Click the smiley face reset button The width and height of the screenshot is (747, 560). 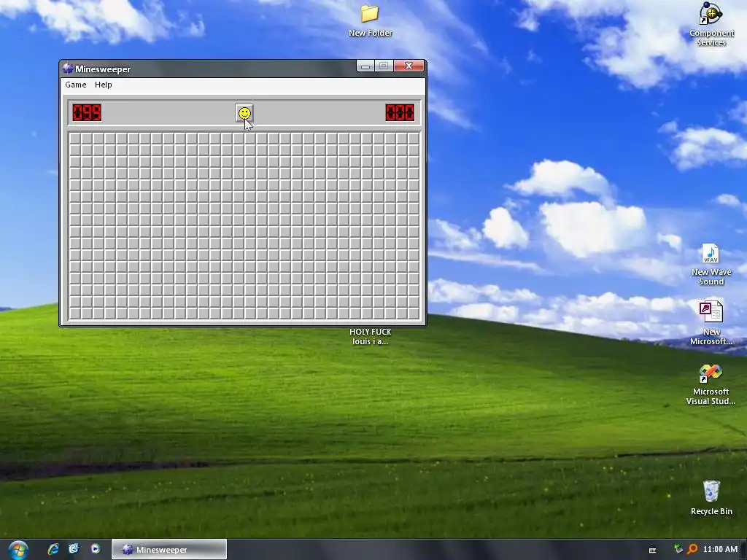244,113
